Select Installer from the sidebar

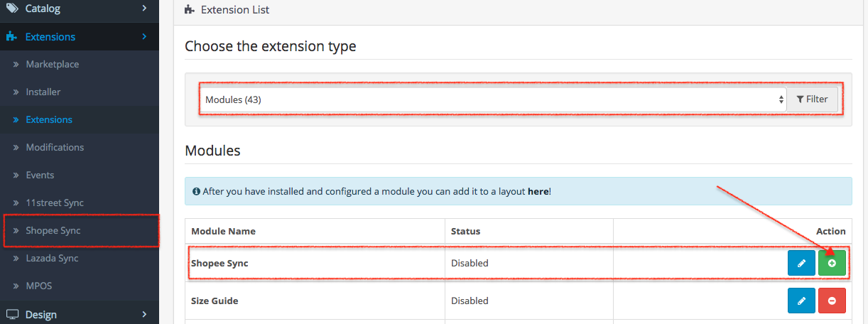click(x=43, y=92)
